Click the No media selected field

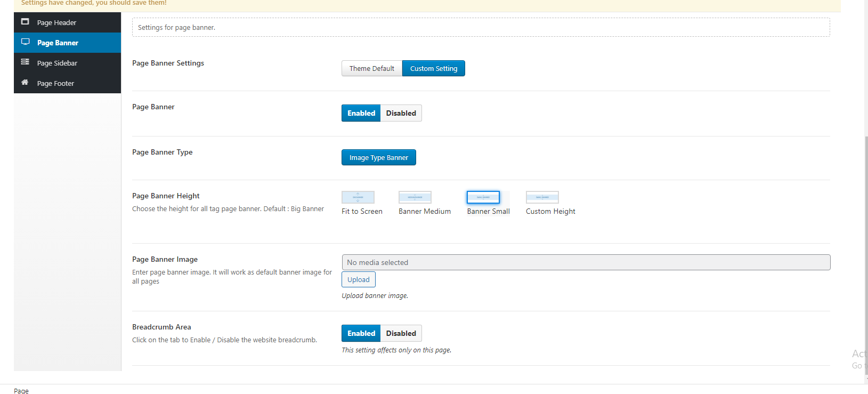(x=586, y=262)
